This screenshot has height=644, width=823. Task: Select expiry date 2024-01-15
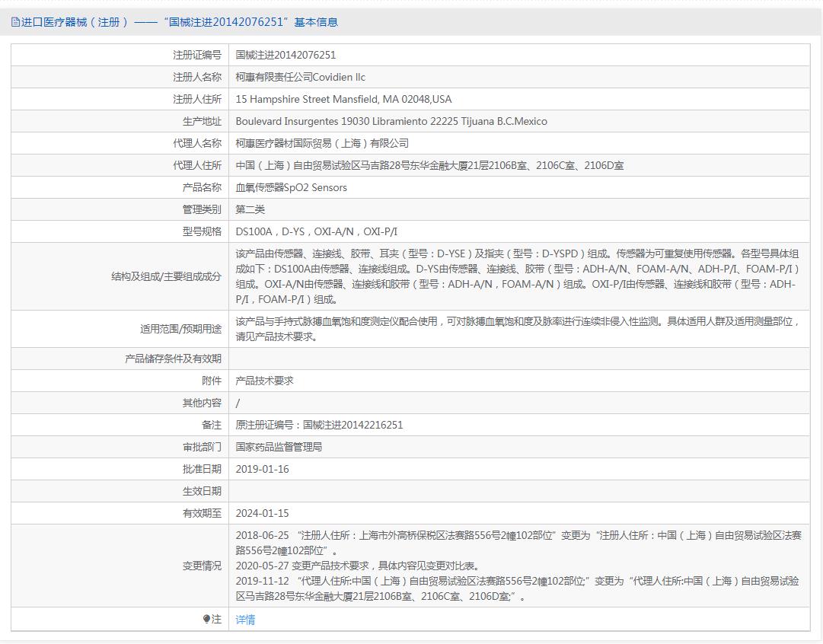tap(262, 513)
